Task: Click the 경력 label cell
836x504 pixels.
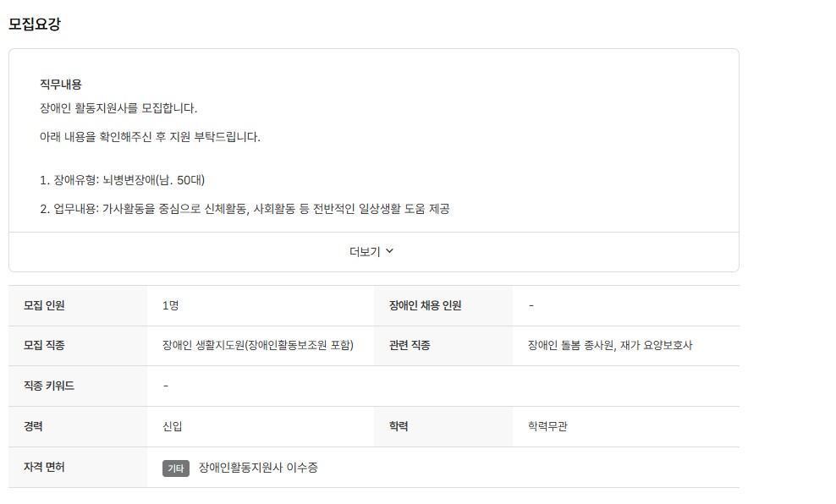Action: coord(34,426)
